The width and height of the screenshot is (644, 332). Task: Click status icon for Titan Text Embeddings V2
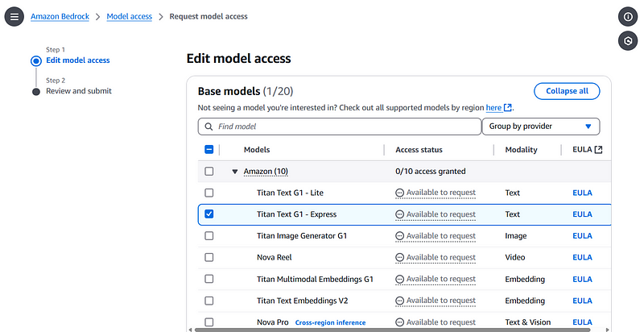tap(399, 301)
